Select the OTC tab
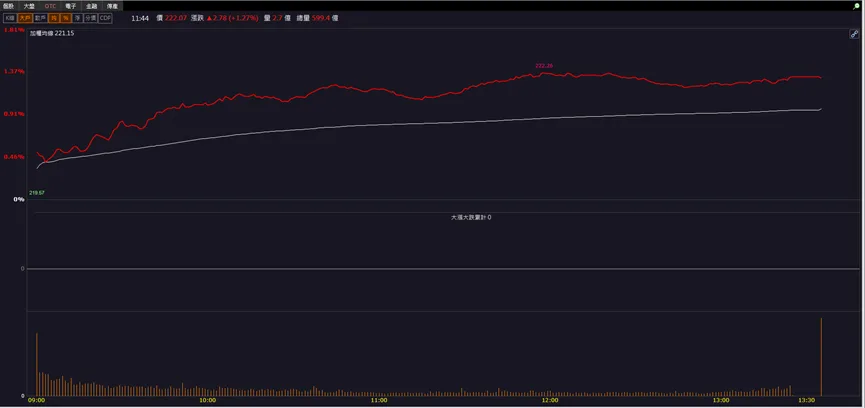 click(50, 6)
